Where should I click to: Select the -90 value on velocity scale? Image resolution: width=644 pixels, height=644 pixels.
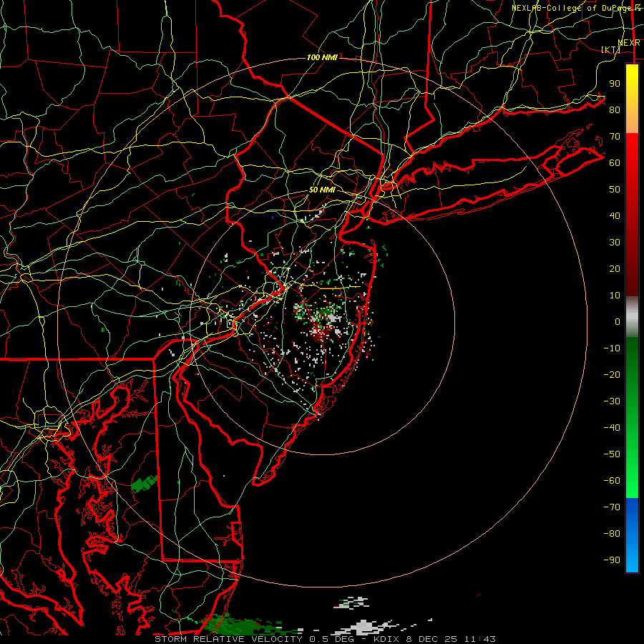pos(612,560)
